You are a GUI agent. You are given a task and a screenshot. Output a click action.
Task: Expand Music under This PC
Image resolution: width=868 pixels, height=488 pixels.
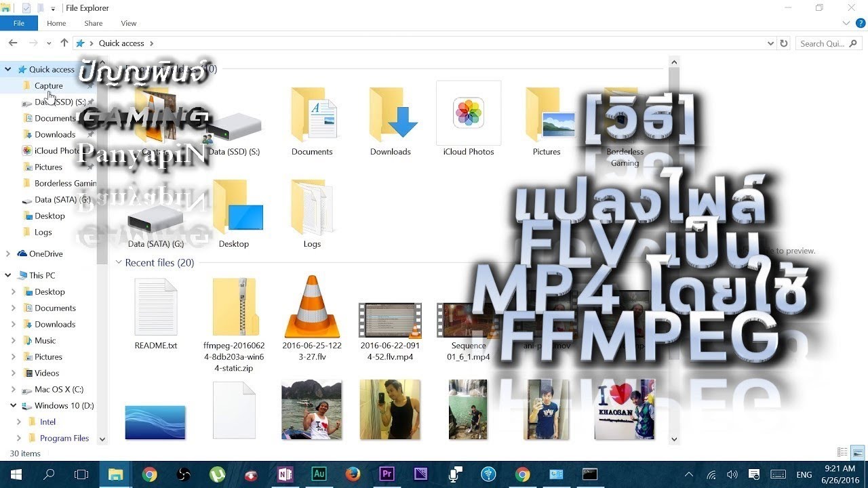(13, 340)
